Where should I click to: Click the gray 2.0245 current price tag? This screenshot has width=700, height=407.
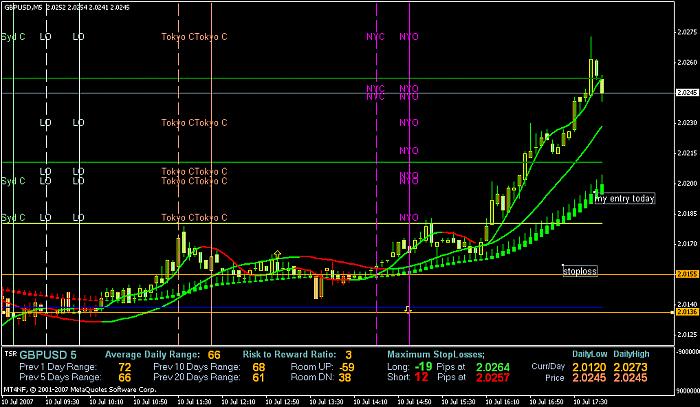click(687, 93)
